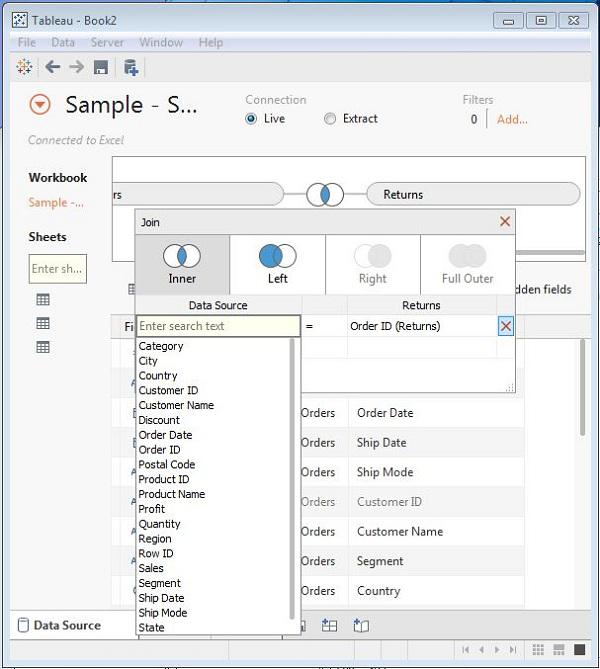This screenshot has height=669, width=600.
Task: Pick Discount from the field list
Action: click(159, 420)
